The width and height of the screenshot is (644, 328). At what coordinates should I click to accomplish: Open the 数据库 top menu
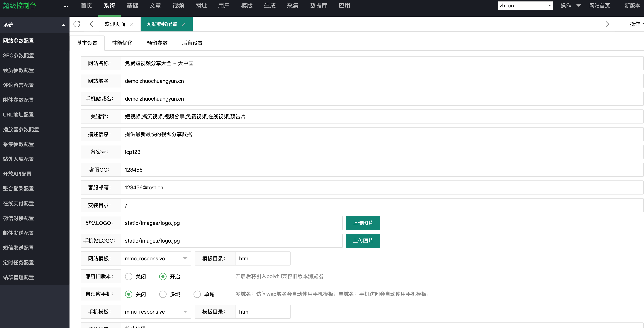pyautogui.click(x=318, y=6)
